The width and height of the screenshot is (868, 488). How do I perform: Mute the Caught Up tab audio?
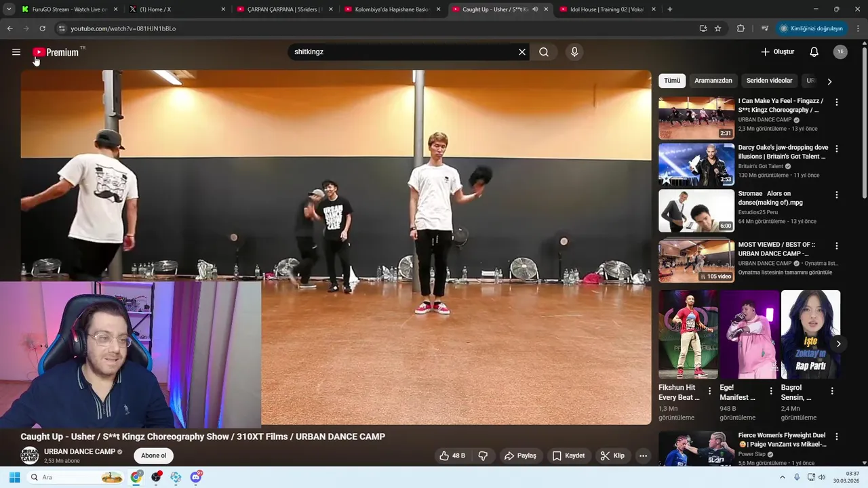(535, 9)
